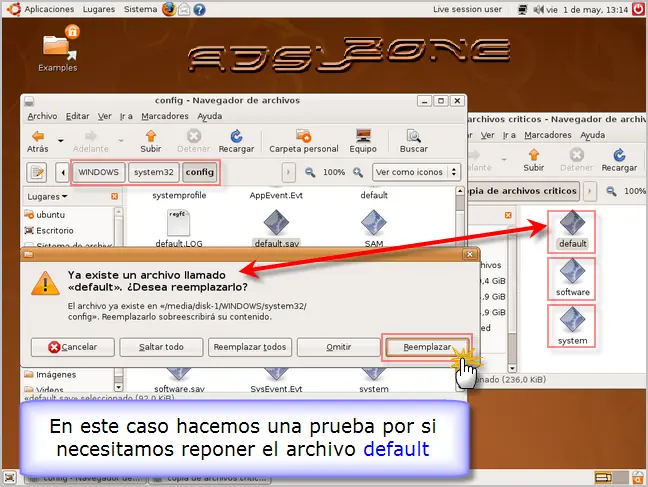Open the trash icon in the bottom panel
Viewport: 648px width, 487px height.
pyautogui.click(x=638, y=477)
